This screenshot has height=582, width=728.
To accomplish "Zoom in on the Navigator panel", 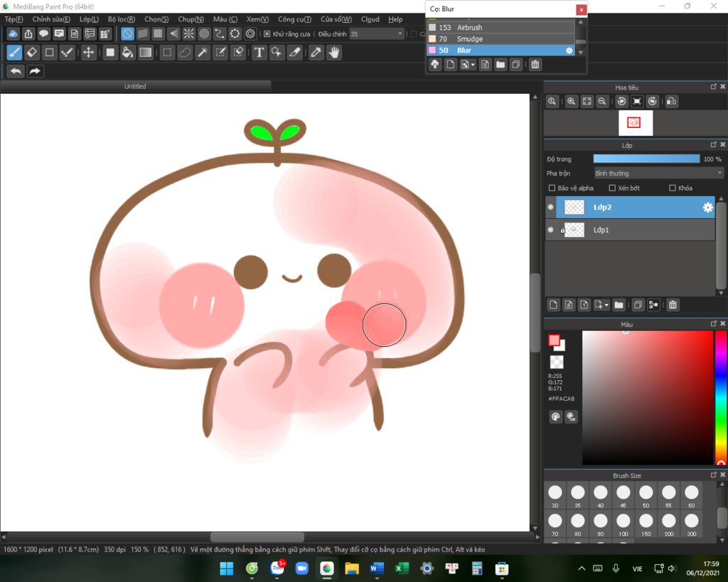I will pos(571,101).
